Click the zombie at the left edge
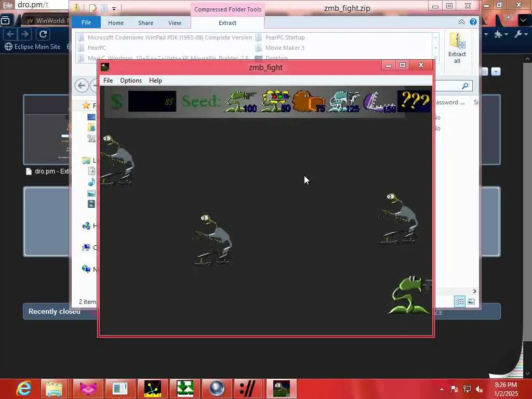 (x=117, y=160)
